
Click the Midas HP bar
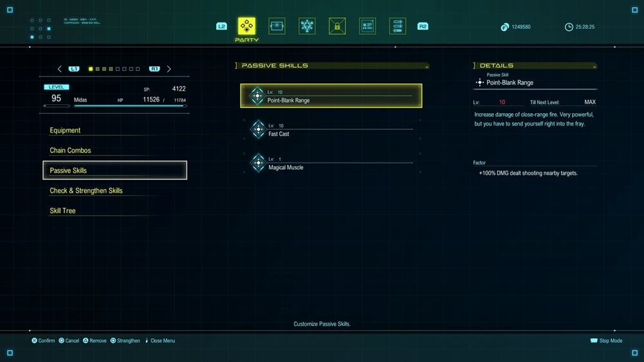click(x=129, y=106)
